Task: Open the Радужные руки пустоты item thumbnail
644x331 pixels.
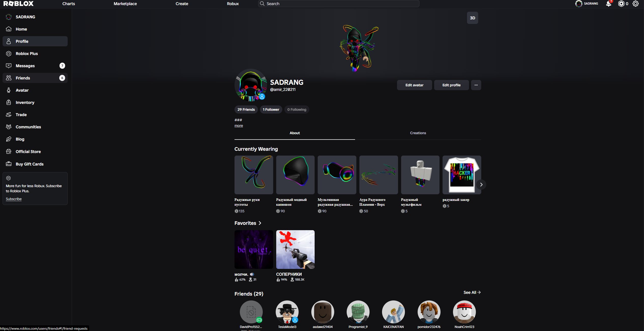Action: point(254,175)
